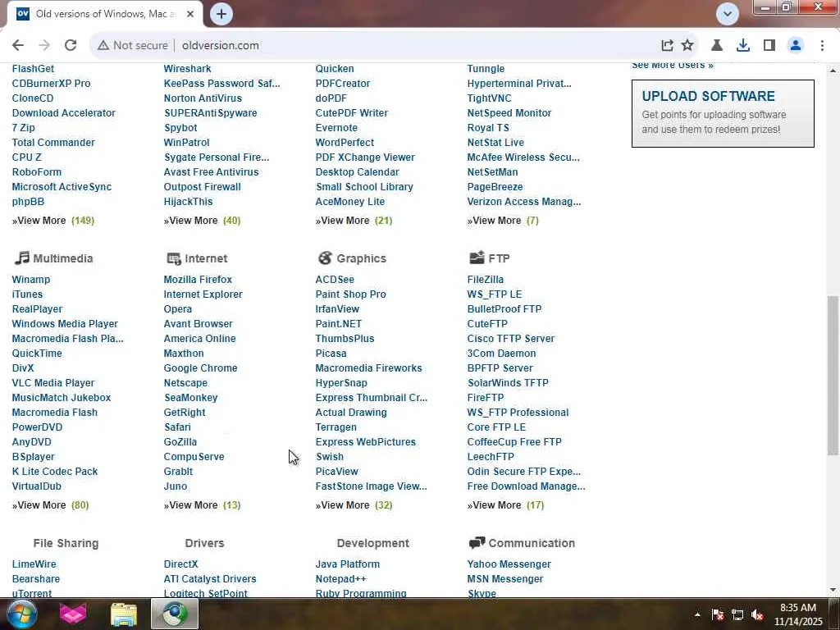Image resolution: width=840 pixels, height=630 pixels.
Task: View More FTP software (17)
Action: click(x=505, y=505)
